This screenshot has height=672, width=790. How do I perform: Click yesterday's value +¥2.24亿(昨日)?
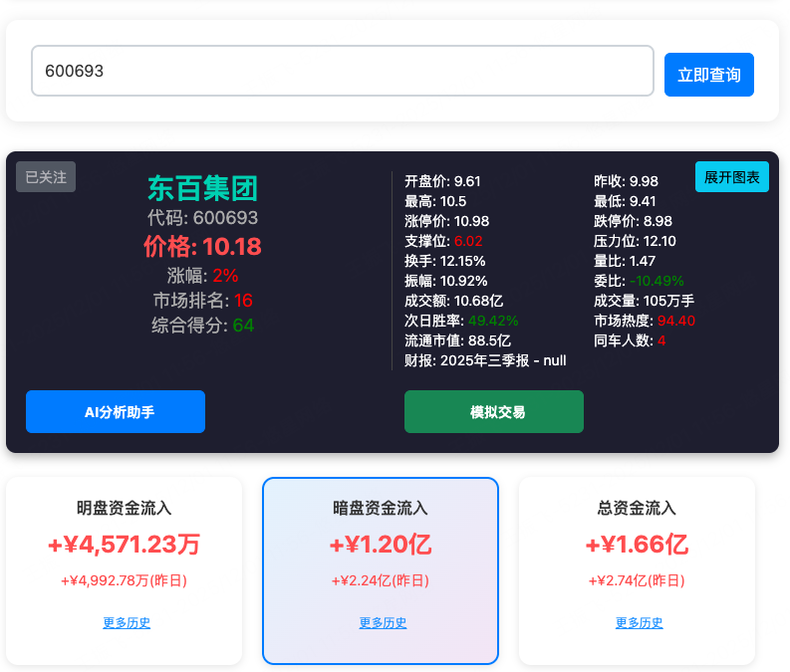pyautogui.click(x=381, y=580)
